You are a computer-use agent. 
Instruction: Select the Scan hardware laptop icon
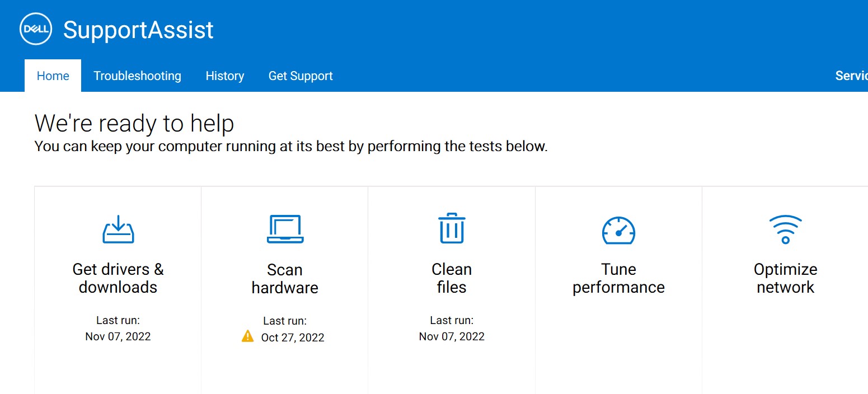click(285, 229)
